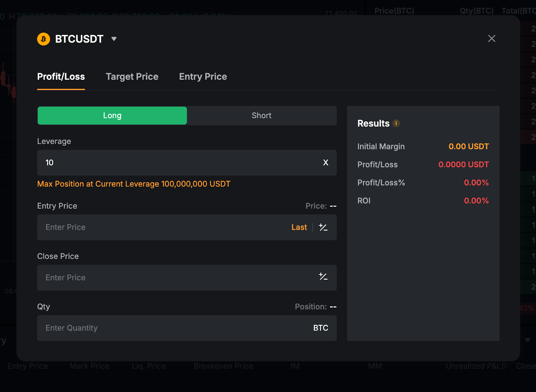
Task: Click the Last price button
Action: pyautogui.click(x=299, y=227)
